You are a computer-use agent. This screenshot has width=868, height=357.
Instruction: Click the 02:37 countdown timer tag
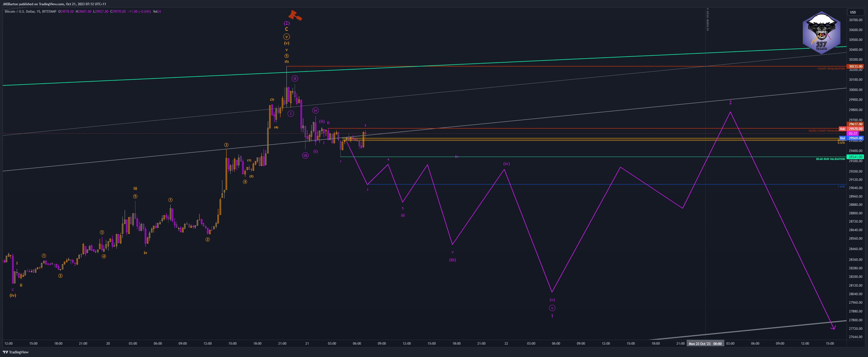pyautogui.click(x=853, y=134)
